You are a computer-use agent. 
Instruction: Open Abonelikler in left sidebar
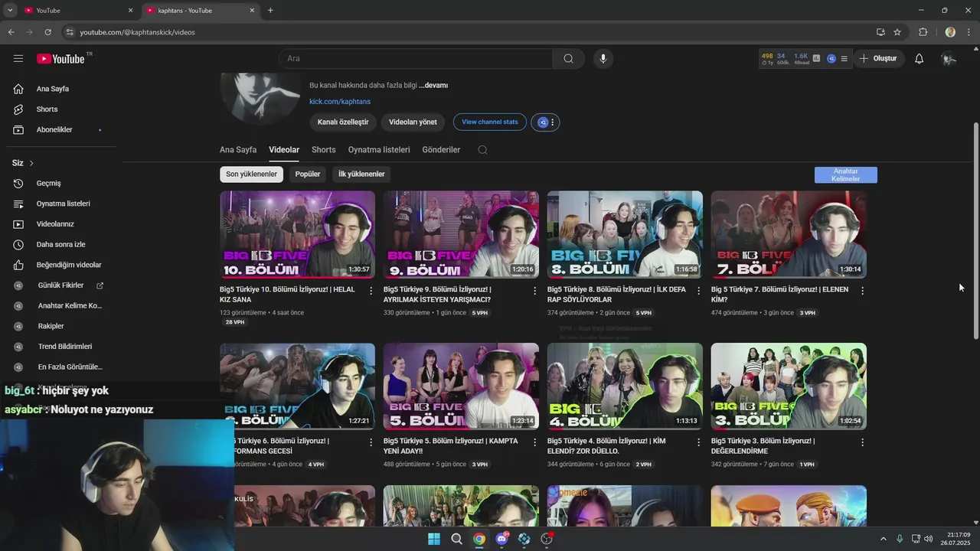point(61,130)
